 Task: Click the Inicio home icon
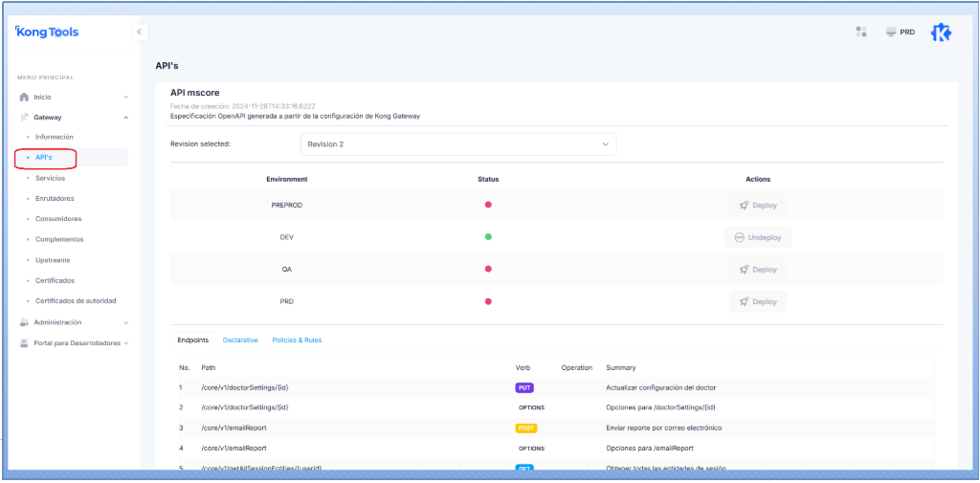coord(25,97)
